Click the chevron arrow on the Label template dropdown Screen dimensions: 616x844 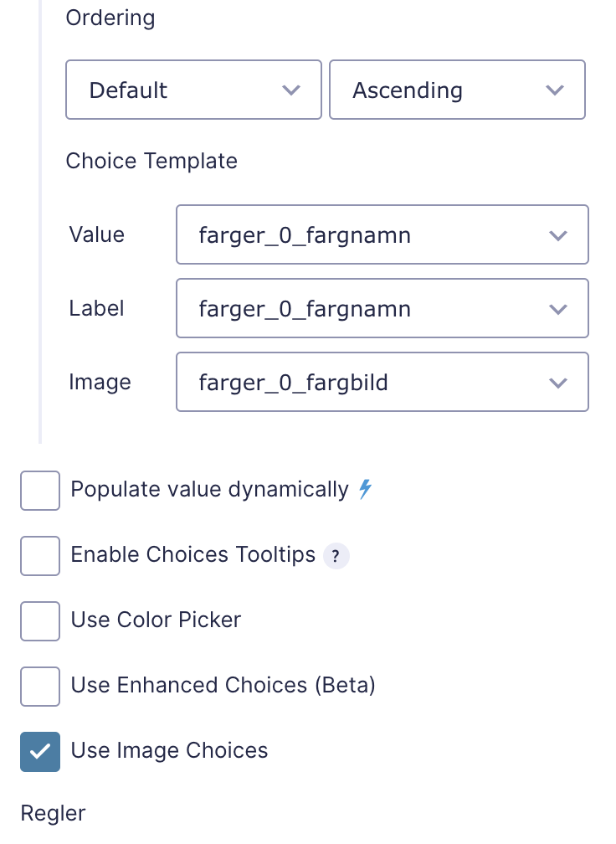558,309
